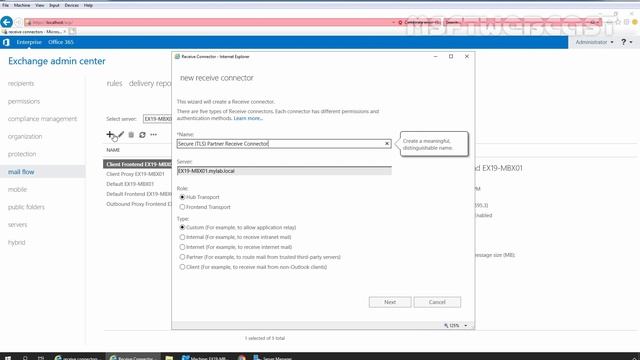Select Internet connector type
Screen dimensions: 640x360
182,247
